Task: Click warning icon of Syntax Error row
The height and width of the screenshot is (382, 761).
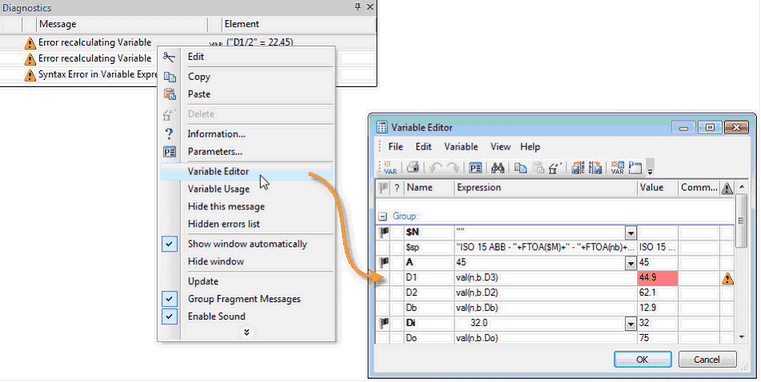Action: (30, 76)
